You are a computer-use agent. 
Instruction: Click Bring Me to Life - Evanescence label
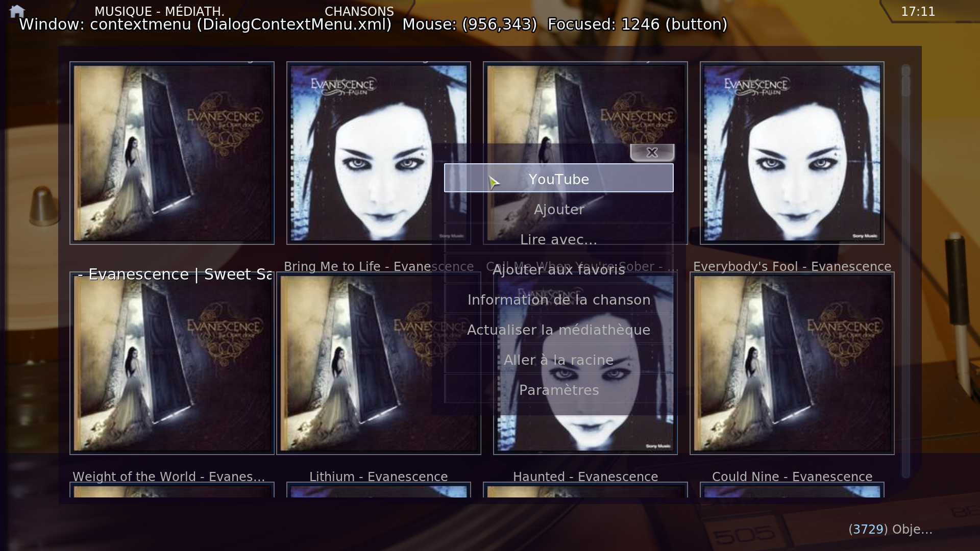tap(379, 266)
